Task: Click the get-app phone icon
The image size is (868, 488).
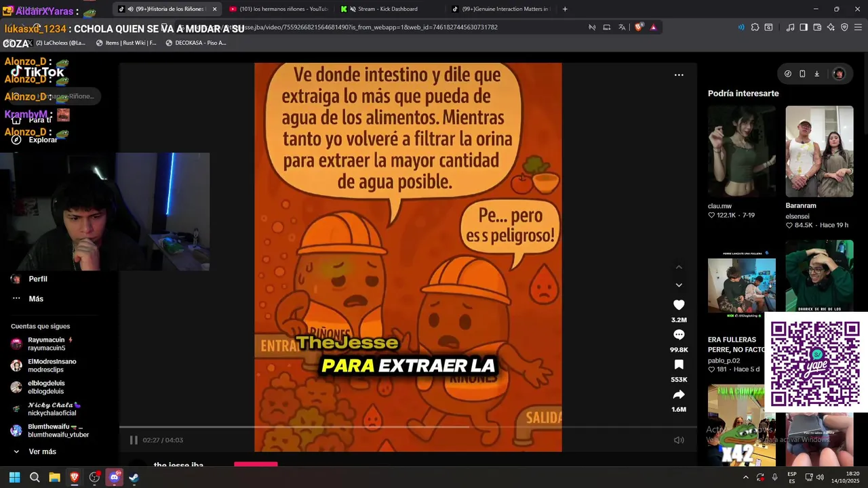Action: [802, 74]
